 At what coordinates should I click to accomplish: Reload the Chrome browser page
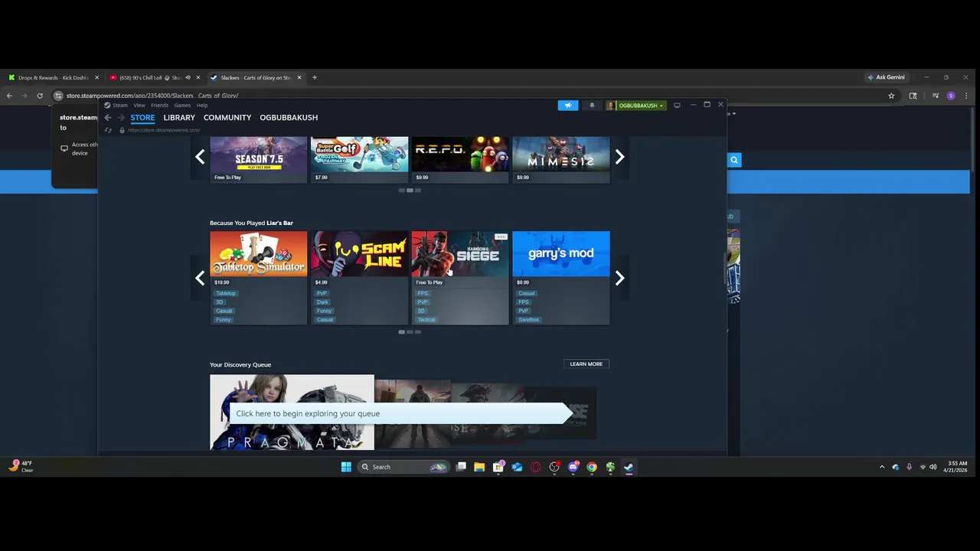(x=40, y=96)
